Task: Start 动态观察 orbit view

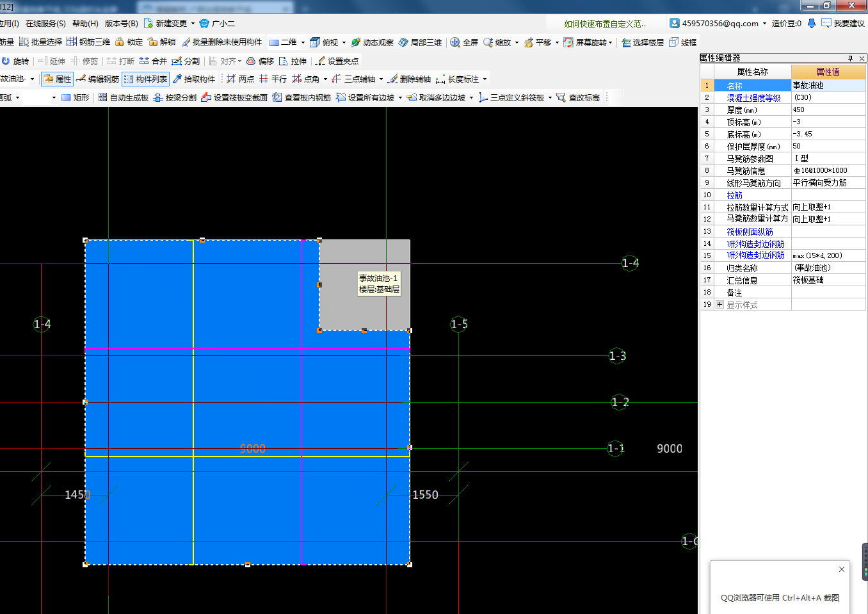Action: [x=372, y=43]
